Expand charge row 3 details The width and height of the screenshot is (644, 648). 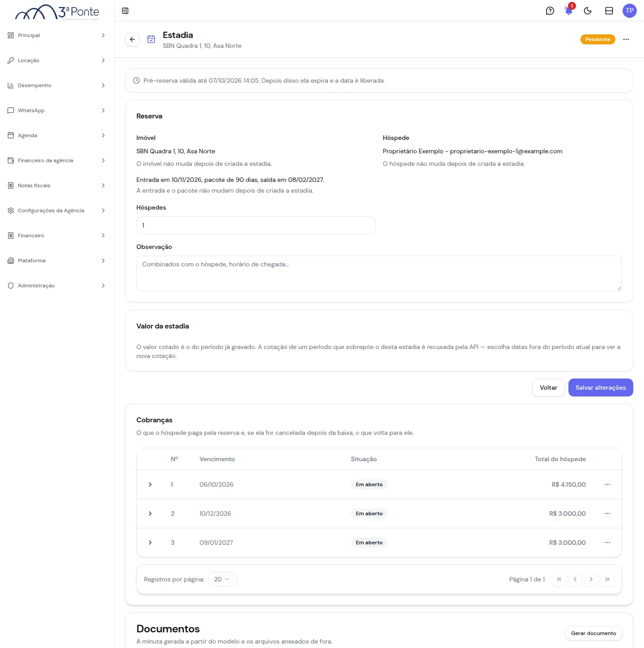tap(150, 543)
